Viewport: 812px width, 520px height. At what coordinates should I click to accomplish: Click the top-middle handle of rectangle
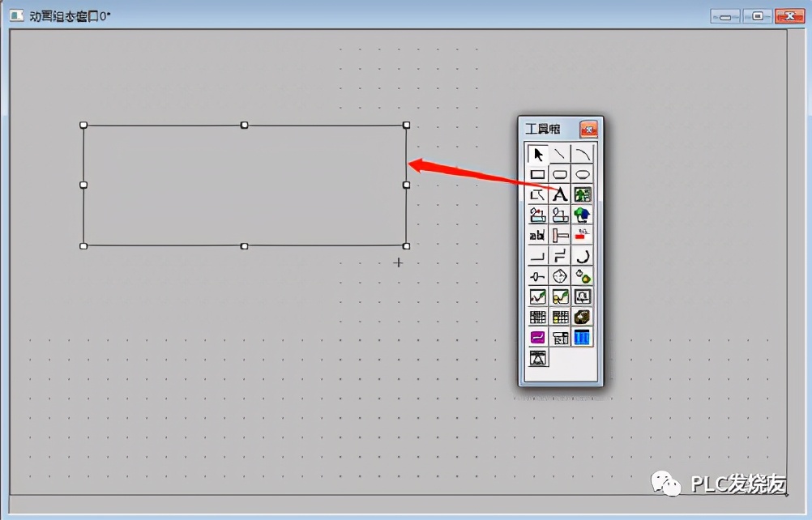(245, 125)
